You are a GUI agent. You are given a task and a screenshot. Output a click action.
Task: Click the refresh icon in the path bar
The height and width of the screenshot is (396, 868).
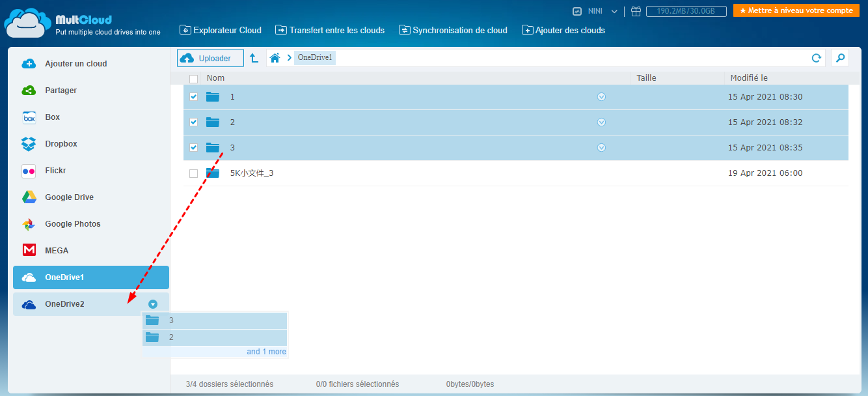coord(816,58)
